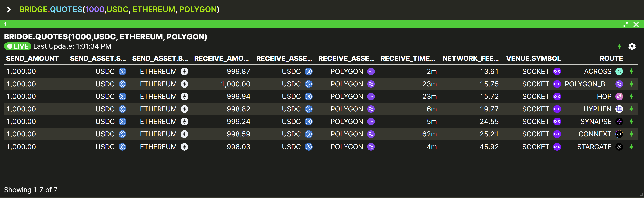The image size is (644, 198).
Task: Expand the panel to fullscreen
Action: point(626,24)
